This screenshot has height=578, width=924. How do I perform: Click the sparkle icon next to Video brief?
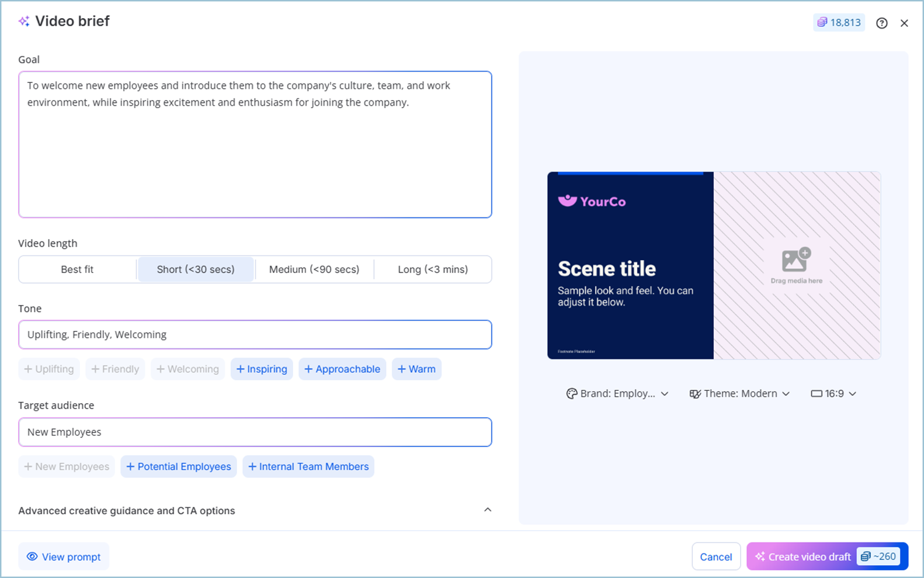pos(24,22)
